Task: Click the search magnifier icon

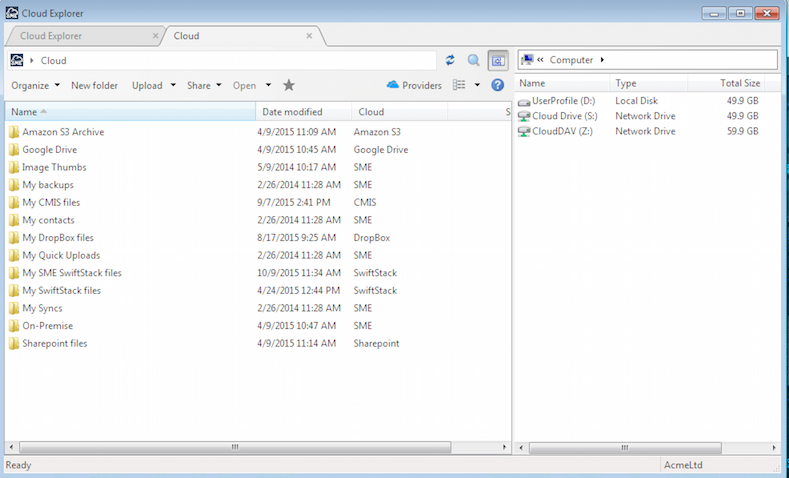Action: tap(474, 61)
